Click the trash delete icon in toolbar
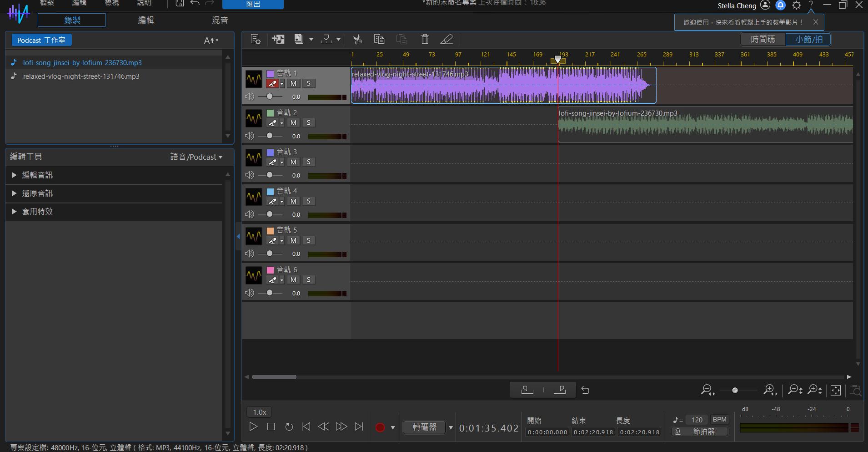This screenshot has height=452, width=868. pos(425,40)
